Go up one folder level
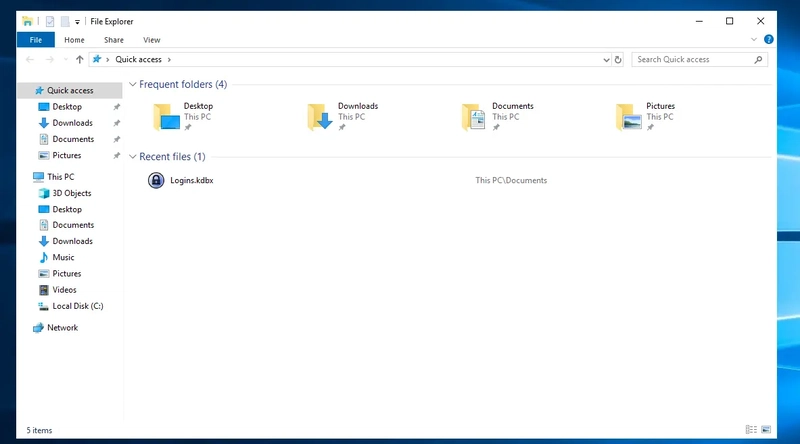This screenshot has height=444, width=800. click(79, 60)
